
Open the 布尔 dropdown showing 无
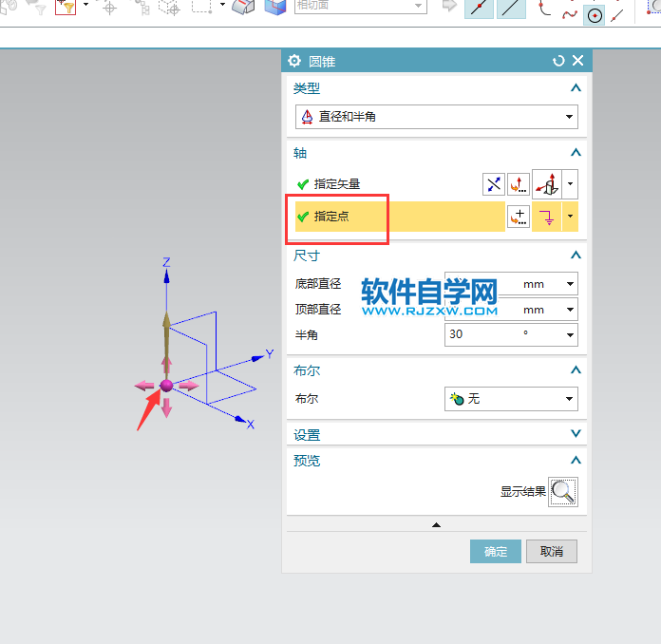pyautogui.click(x=511, y=399)
